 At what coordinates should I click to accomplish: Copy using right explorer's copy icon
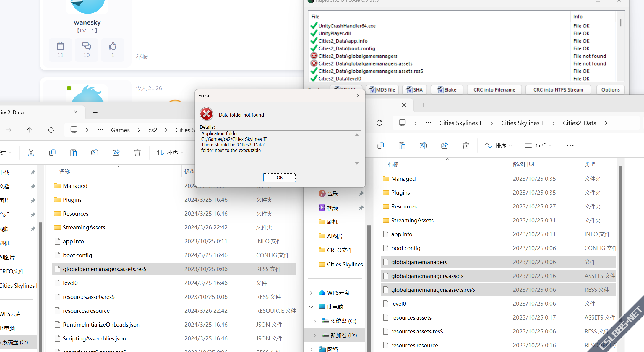[x=381, y=146]
